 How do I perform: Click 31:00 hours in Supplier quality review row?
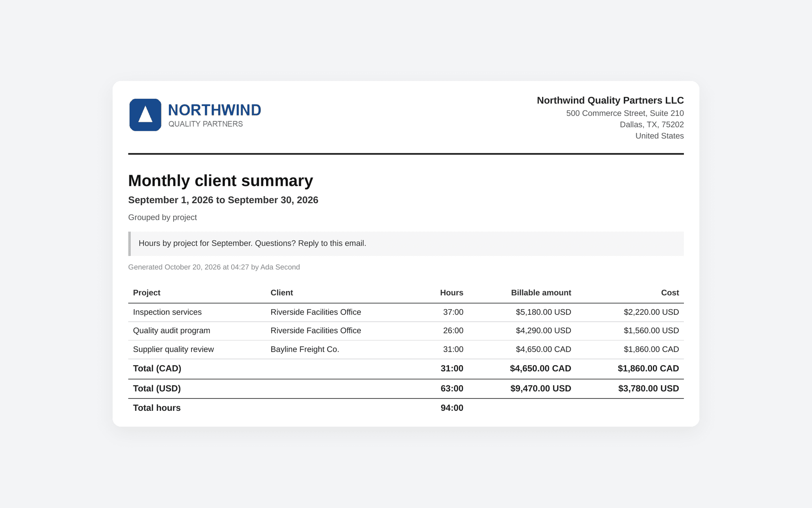(x=453, y=349)
